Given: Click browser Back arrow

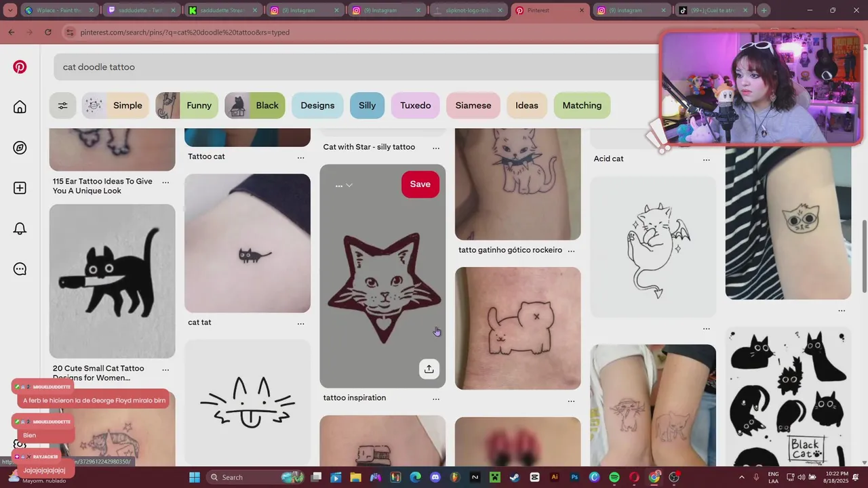Looking at the screenshot, I should coord(11,32).
